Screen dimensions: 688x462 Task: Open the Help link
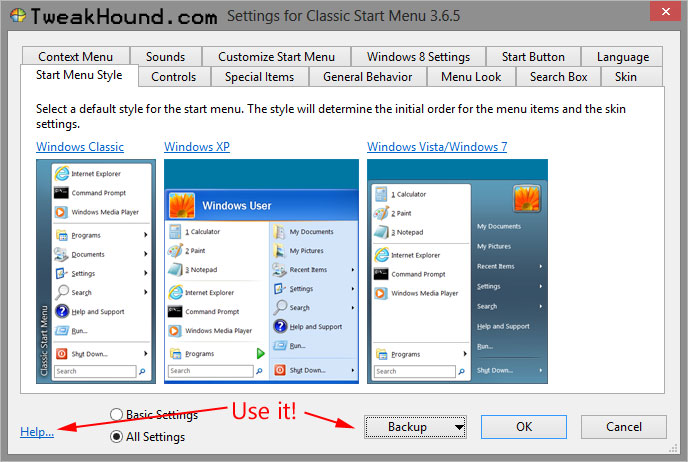pos(37,432)
